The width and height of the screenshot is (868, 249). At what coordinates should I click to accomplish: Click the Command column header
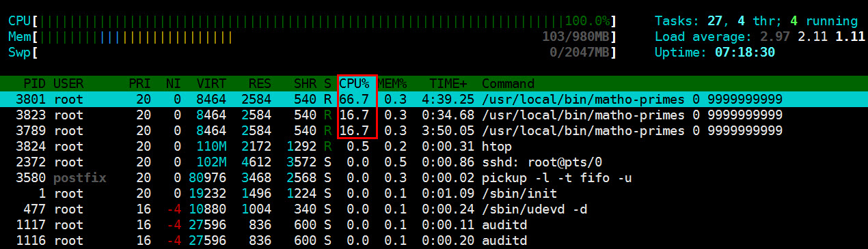click(508, 84)
